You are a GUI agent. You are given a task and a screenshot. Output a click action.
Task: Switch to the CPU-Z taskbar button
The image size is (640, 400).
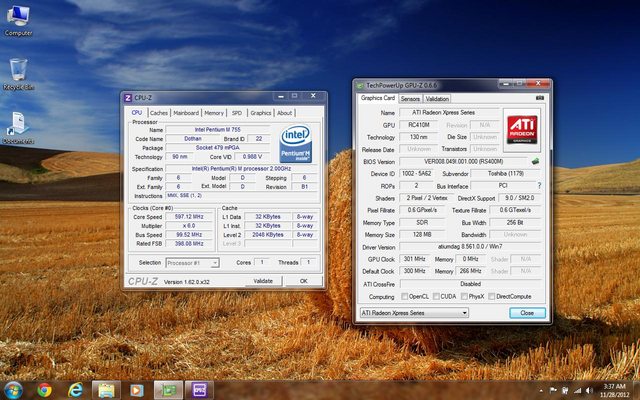(x=199, y=390)
